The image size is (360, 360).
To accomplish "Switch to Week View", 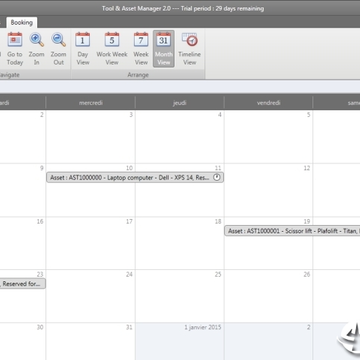I will (141, 49).
